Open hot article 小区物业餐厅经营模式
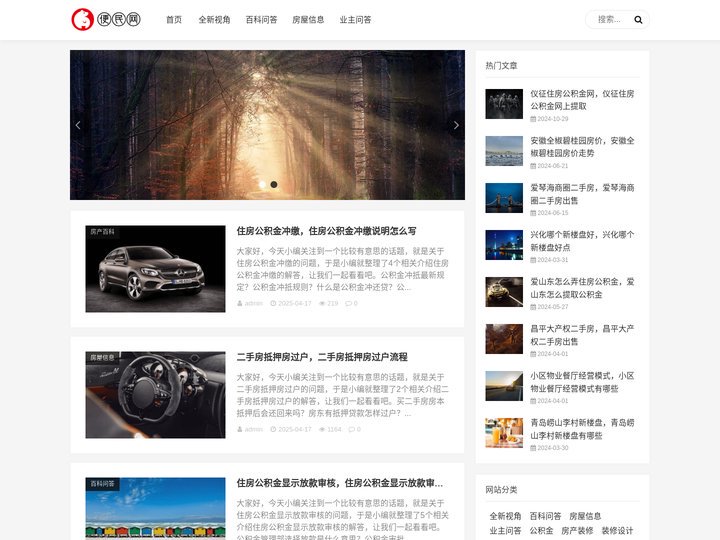The width and height of the screenshot is (720, 540). coord(582,382)
